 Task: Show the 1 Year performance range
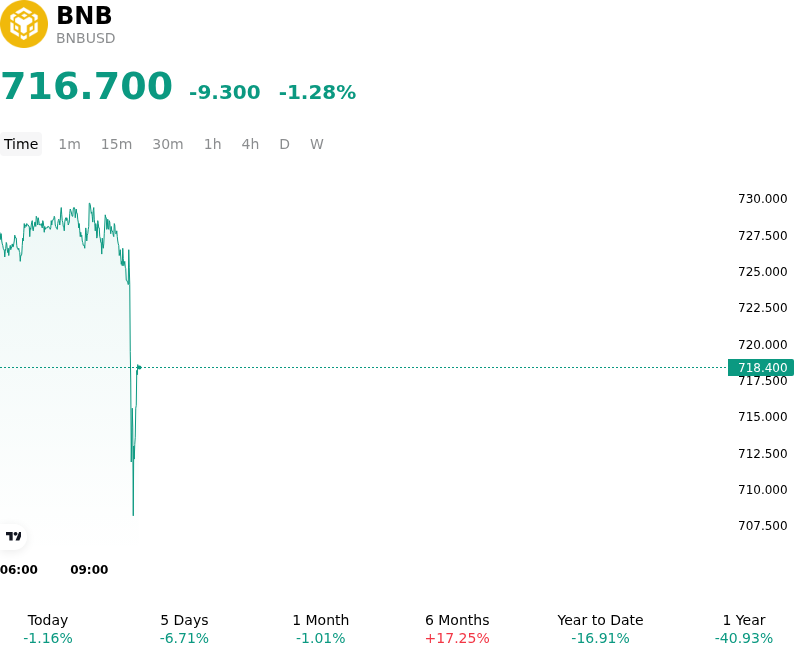(x=744, y=629)
